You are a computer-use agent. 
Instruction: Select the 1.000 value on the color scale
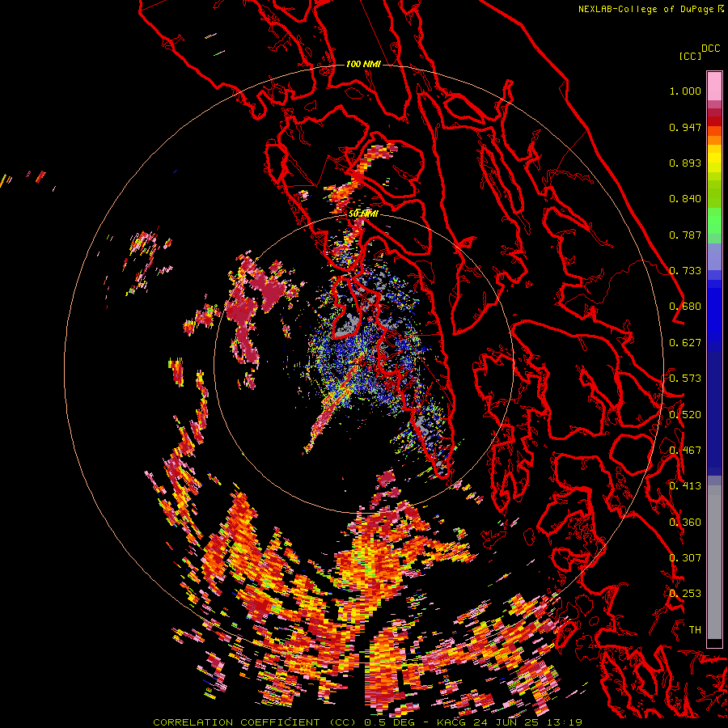click(x=685, y=91)
